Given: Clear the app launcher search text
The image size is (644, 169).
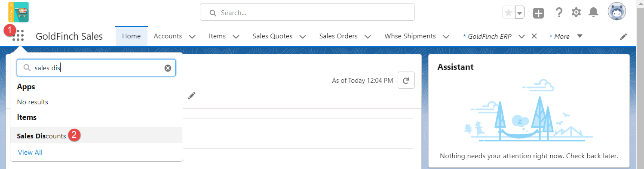Looking at the screenshot, I should [168, 68].
